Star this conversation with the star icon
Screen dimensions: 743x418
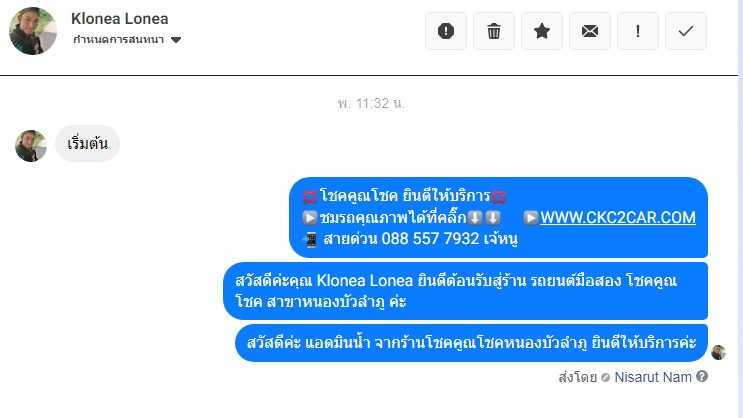542,31
